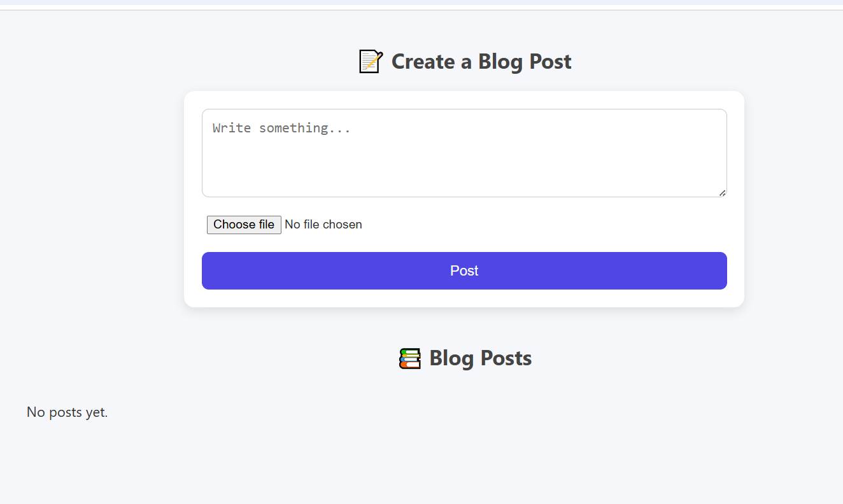Click the light header strip at top
Viewport: 843px width, 504px height.
421,3
